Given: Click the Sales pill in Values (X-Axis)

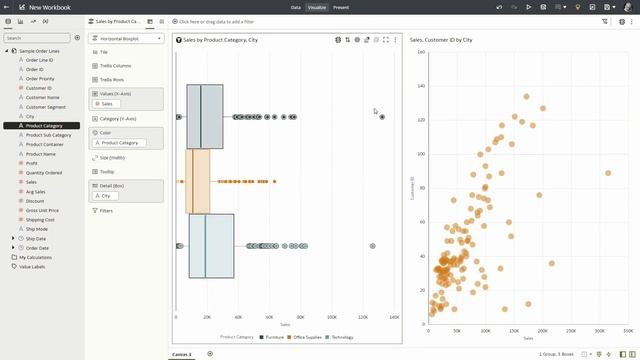Looking at the screenshot, I should (x=107, y=104).
